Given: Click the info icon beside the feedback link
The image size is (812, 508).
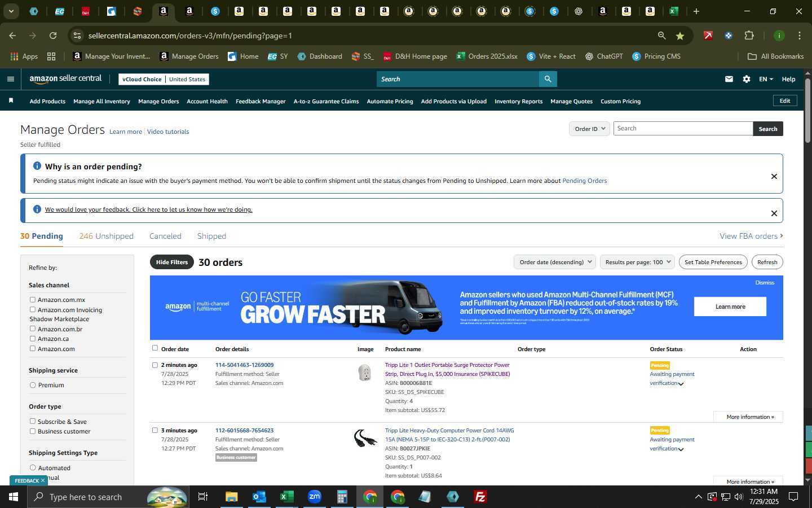Looking at the screenshot, I should (37, 209).
